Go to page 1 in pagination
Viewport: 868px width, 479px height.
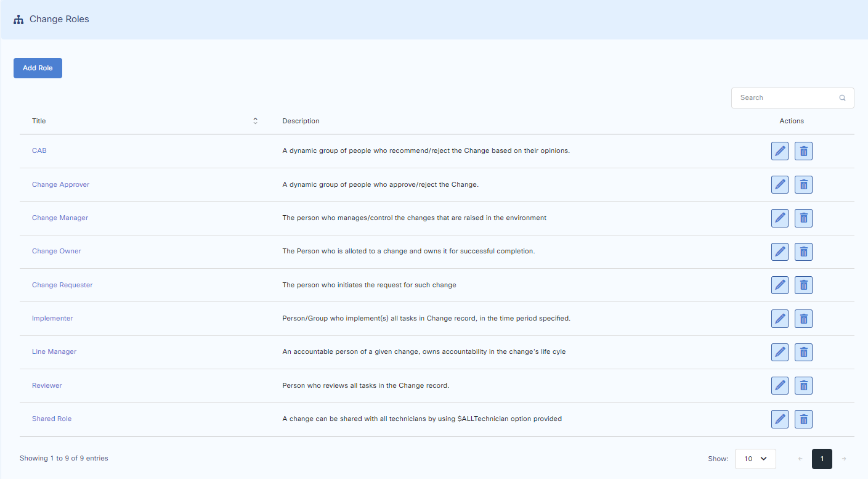point(822,459)
